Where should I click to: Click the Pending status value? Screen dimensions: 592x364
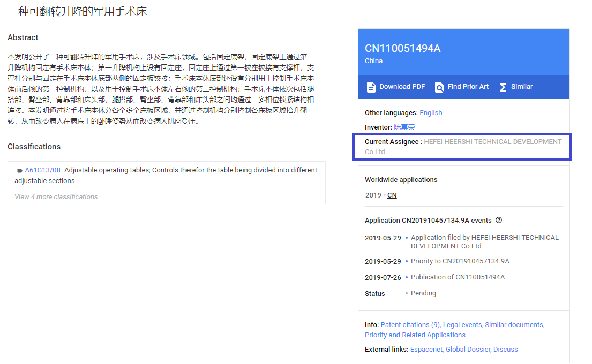point(423,293)
